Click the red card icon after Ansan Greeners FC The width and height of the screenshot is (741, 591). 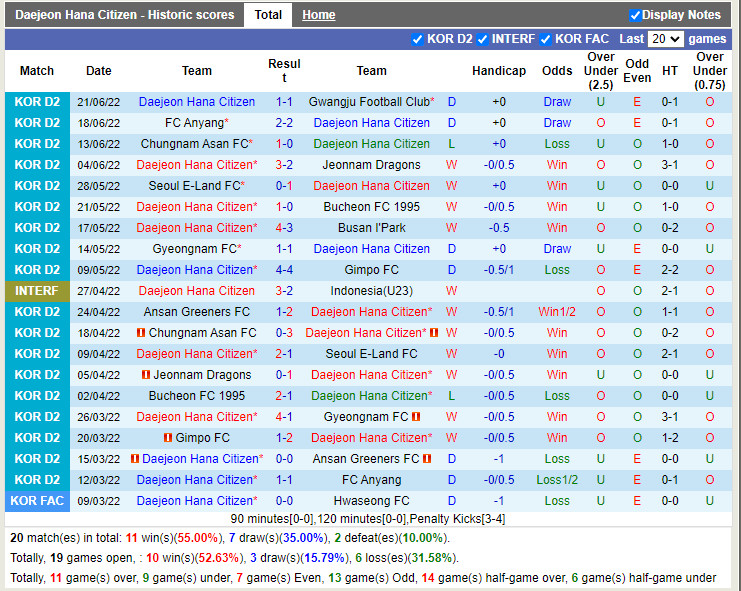tap(427, 459)
